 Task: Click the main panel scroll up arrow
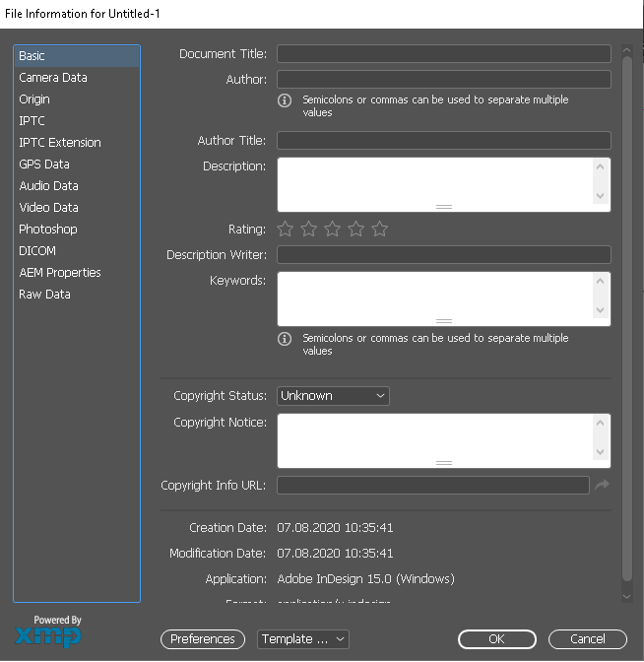click(627, 50)
